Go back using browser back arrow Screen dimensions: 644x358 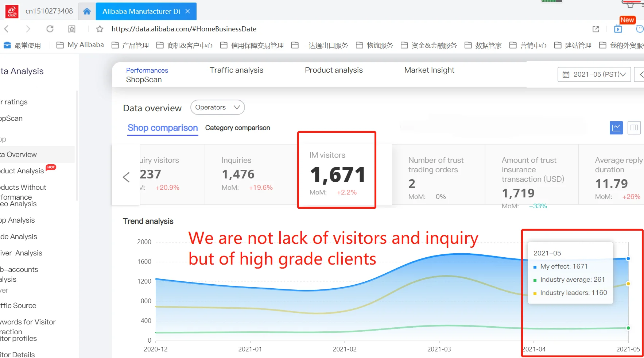[x=7, y=29]
